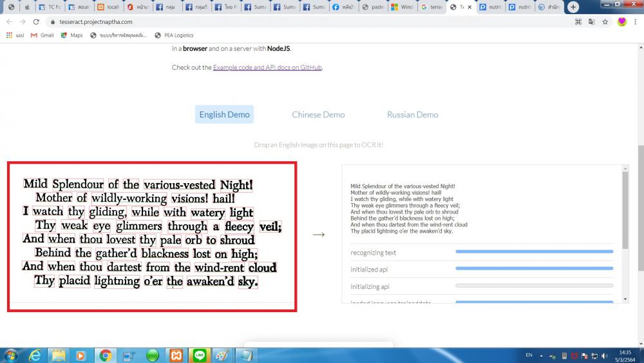Open the QR code icon in address bar
Image resolution: width=644 pixels, height=363 pixels.
click(578, 22)
